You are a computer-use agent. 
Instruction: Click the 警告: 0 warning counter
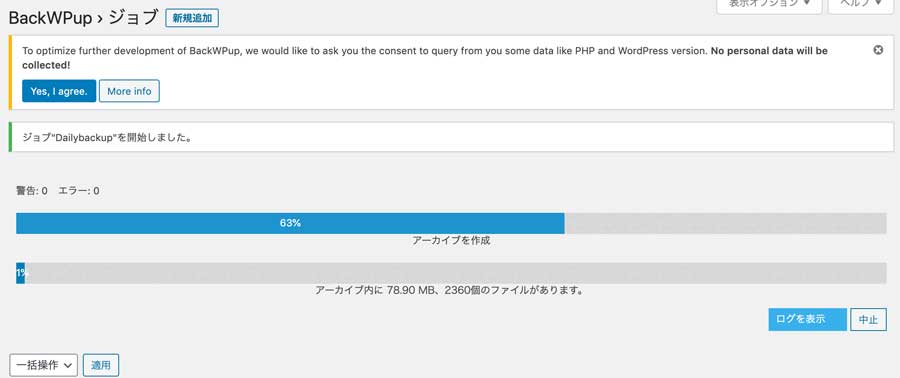coord(32,191)
